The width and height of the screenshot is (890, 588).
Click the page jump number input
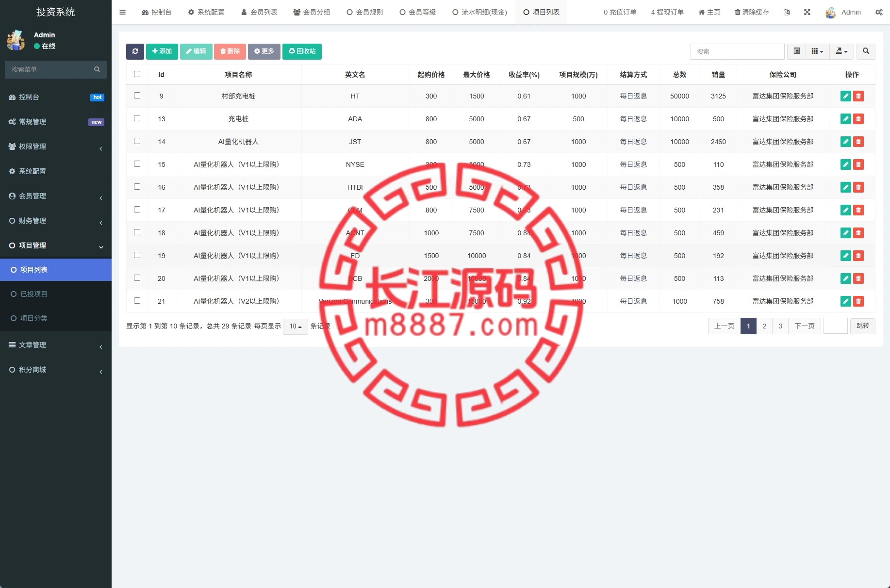coord(836,326)
